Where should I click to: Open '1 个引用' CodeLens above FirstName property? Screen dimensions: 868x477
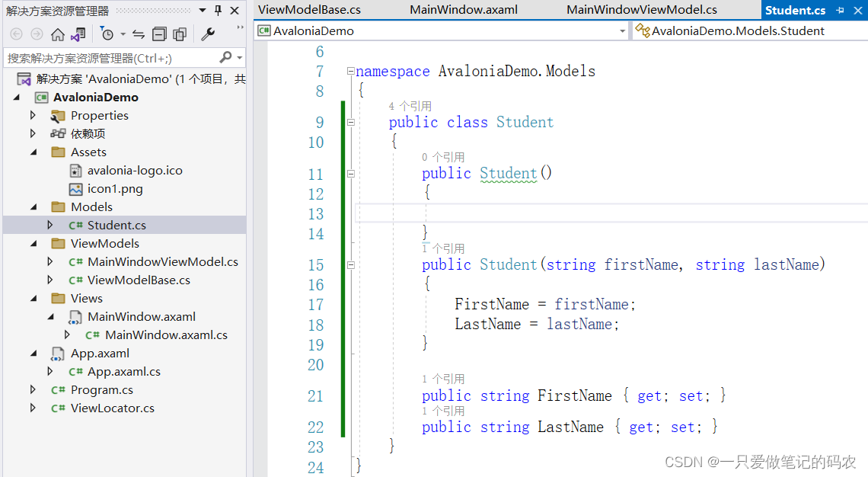[x=443, y=379]
